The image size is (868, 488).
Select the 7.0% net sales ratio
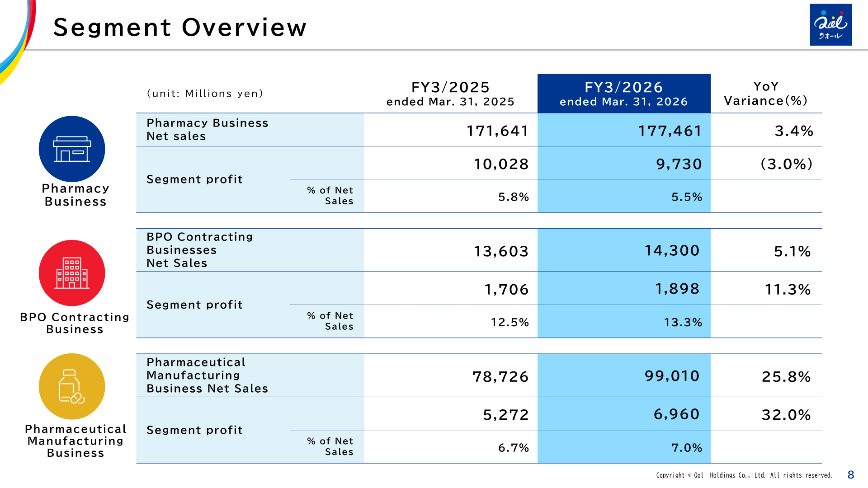[687, 448]
